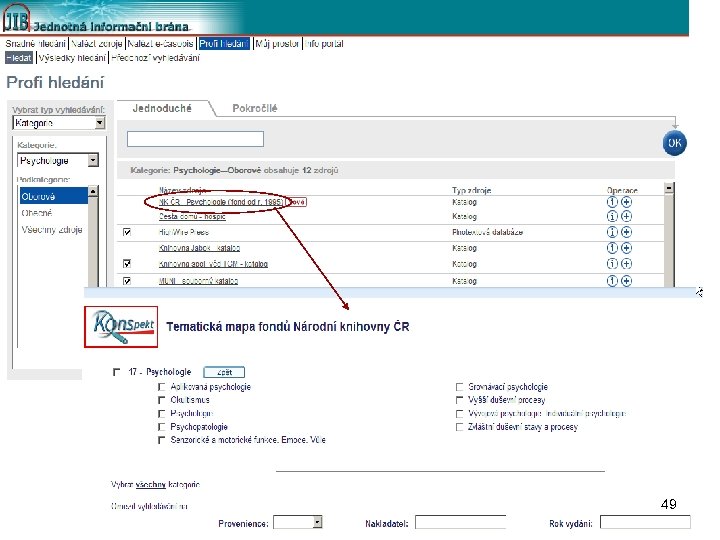
Task: Add Knihovna Jabok katalog with plus icon
Action: tap(626, 248)
